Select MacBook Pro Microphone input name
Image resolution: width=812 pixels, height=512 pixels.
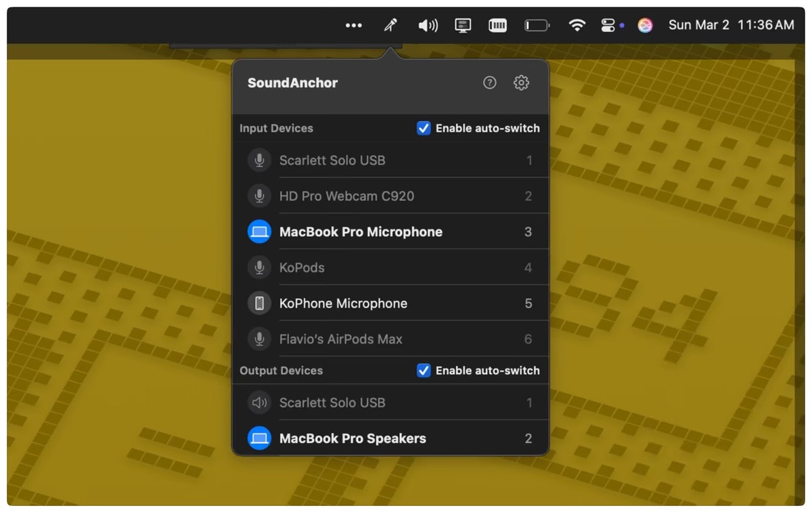361,232
